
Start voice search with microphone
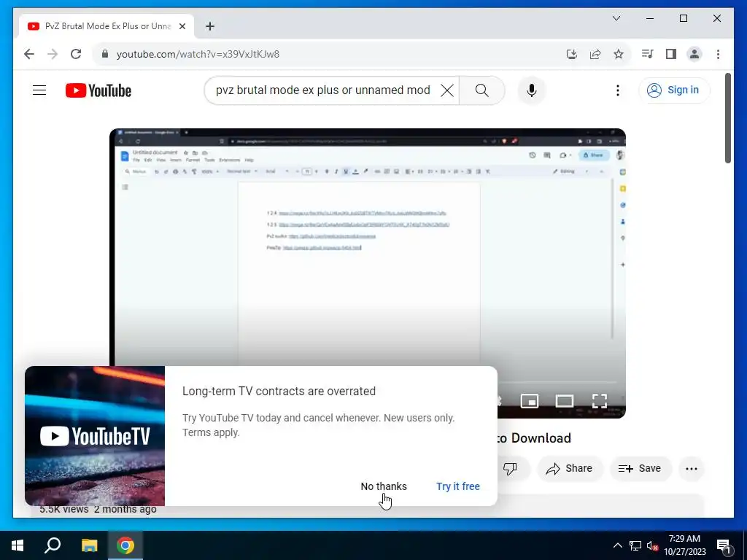click(x=532, y=90)
